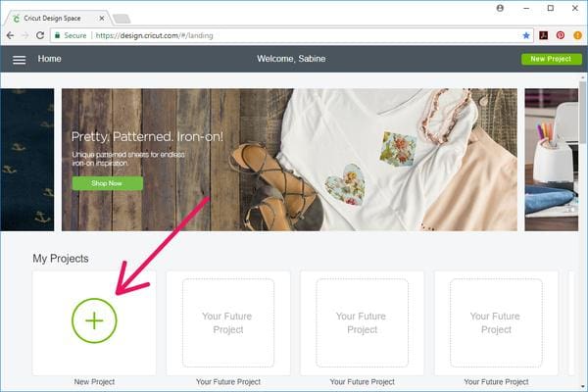Click the green New Project header button
588x392 pixels.
(x=551, y=59)
